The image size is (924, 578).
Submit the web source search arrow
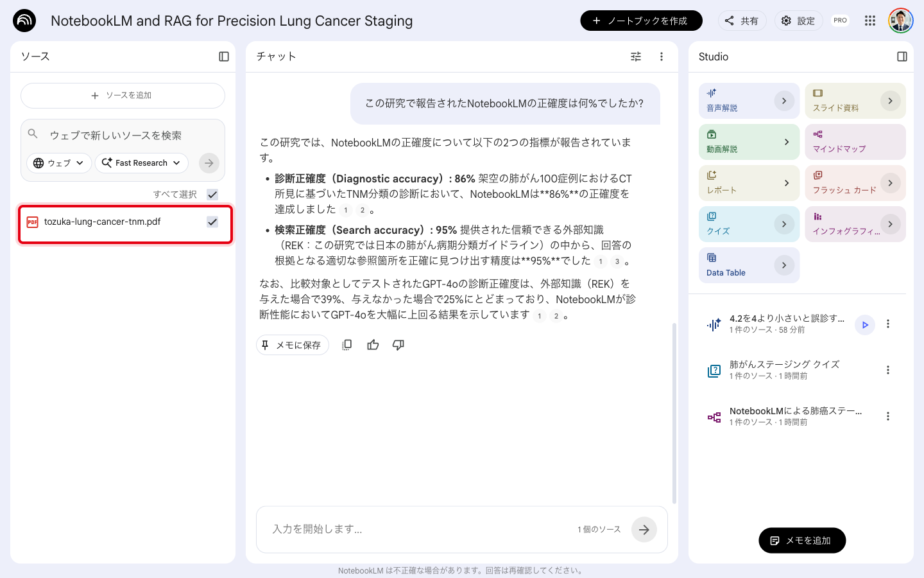click(x=209, y=163)
